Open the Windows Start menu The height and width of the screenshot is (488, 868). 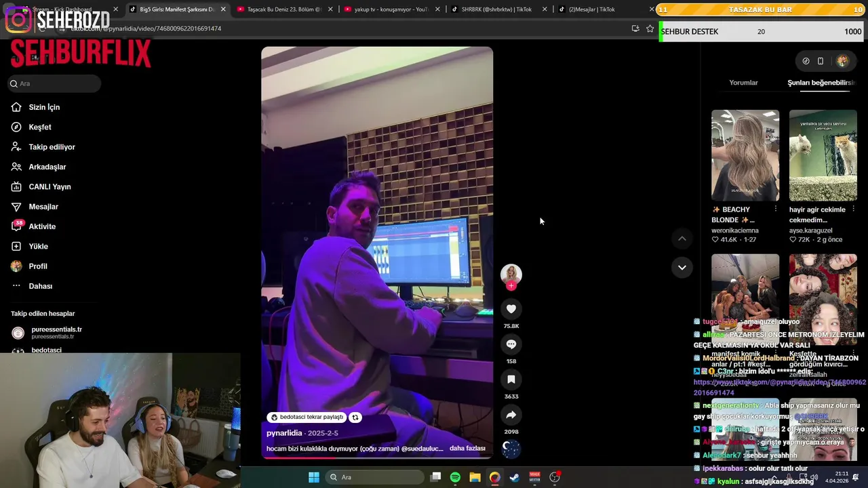tap(314, 477)
